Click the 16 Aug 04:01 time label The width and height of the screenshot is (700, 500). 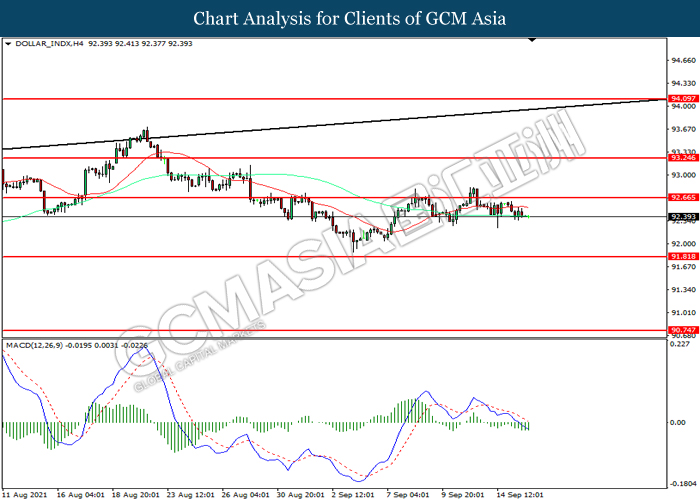point(80,495)
